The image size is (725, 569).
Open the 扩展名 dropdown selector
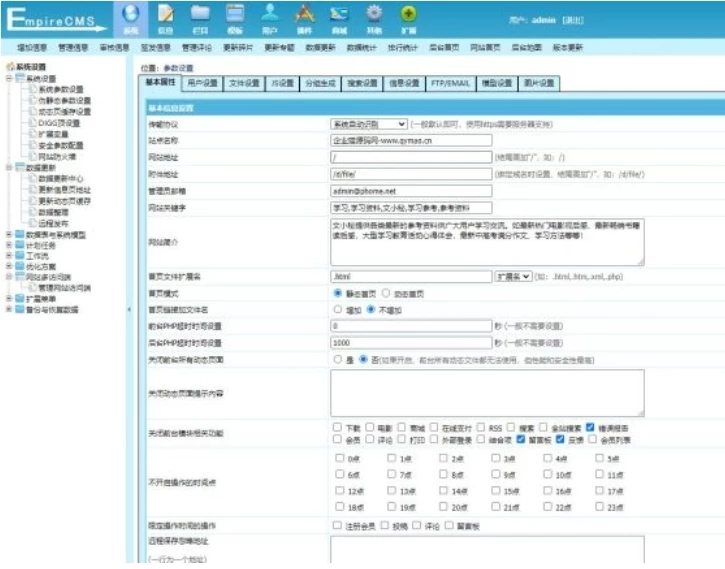512,276
